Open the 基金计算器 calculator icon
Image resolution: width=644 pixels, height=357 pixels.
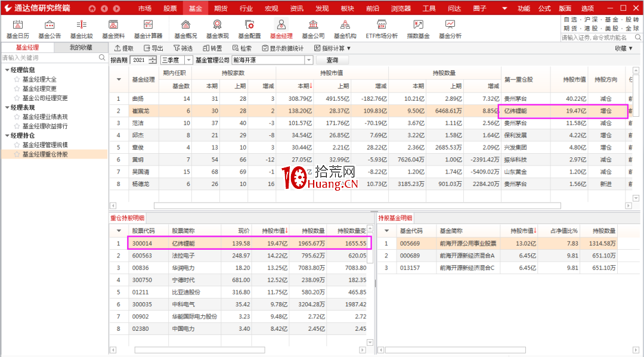click(x=148, y=30)
